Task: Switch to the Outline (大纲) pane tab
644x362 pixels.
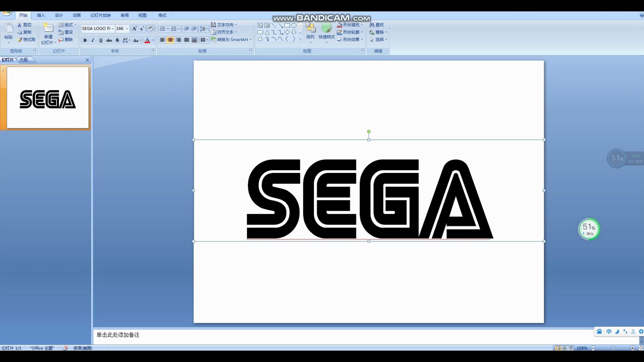Action: coord(23,60)
